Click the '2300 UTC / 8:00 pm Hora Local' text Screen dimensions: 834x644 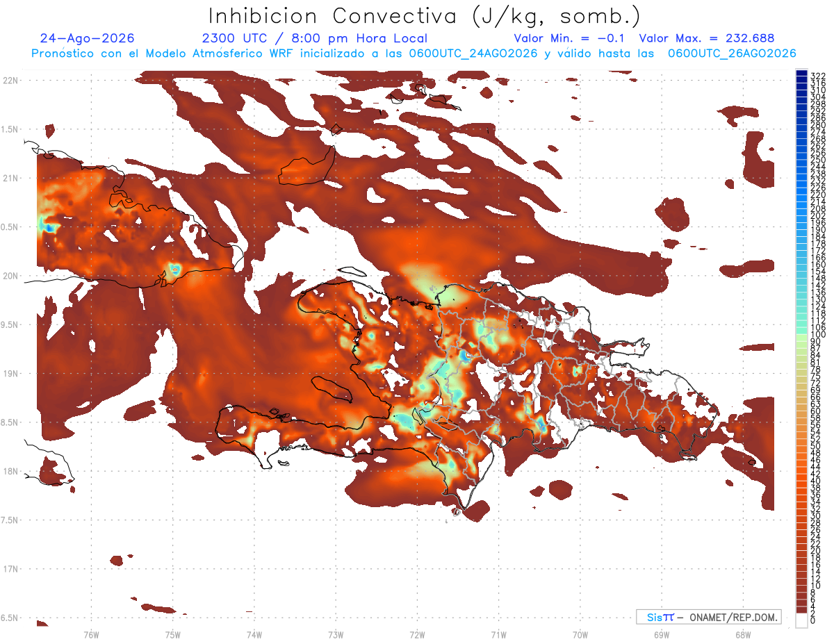point(314,38)
